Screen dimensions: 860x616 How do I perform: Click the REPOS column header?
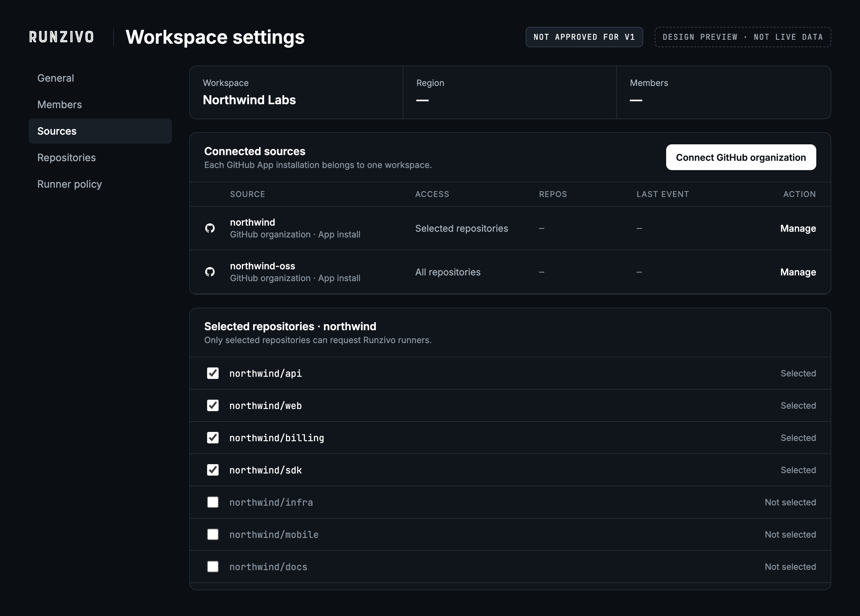[x=553, y=194]
